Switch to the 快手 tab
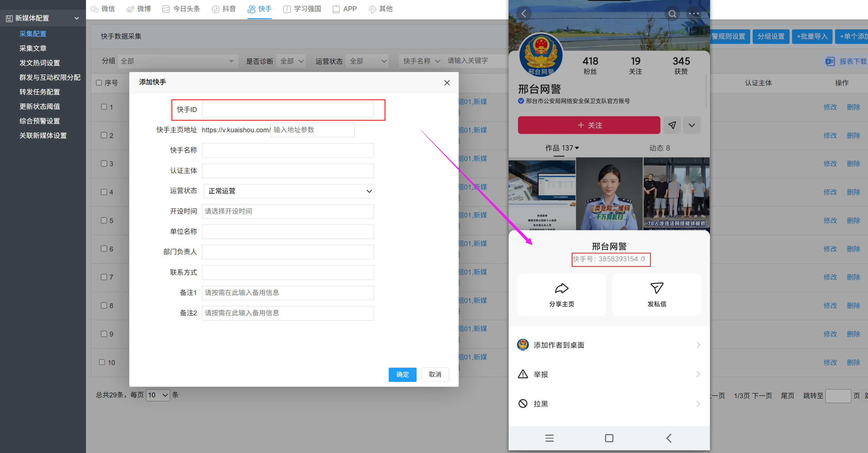 click(x=259, y=9)
